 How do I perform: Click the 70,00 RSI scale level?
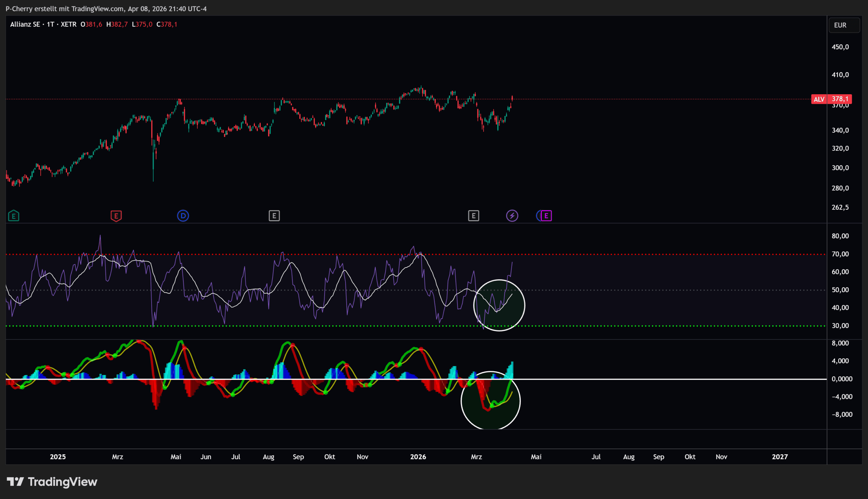[x=840, y=254]
